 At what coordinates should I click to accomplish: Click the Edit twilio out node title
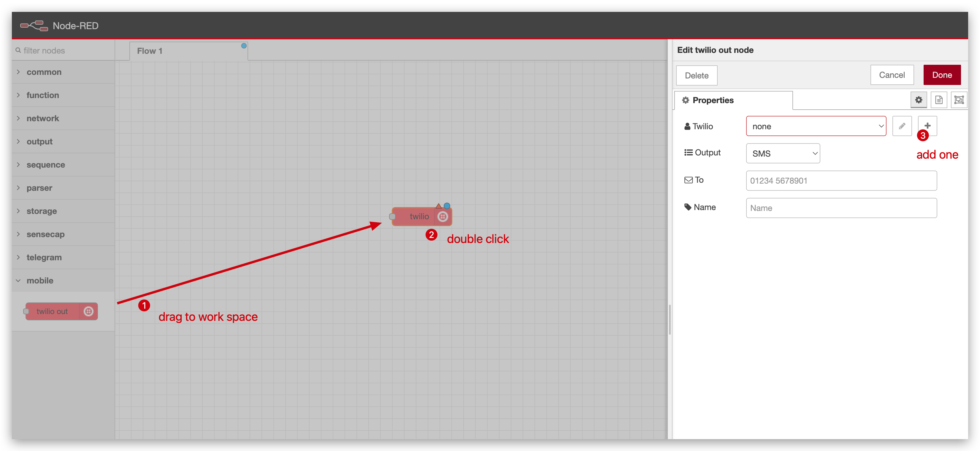coord(715,50)
